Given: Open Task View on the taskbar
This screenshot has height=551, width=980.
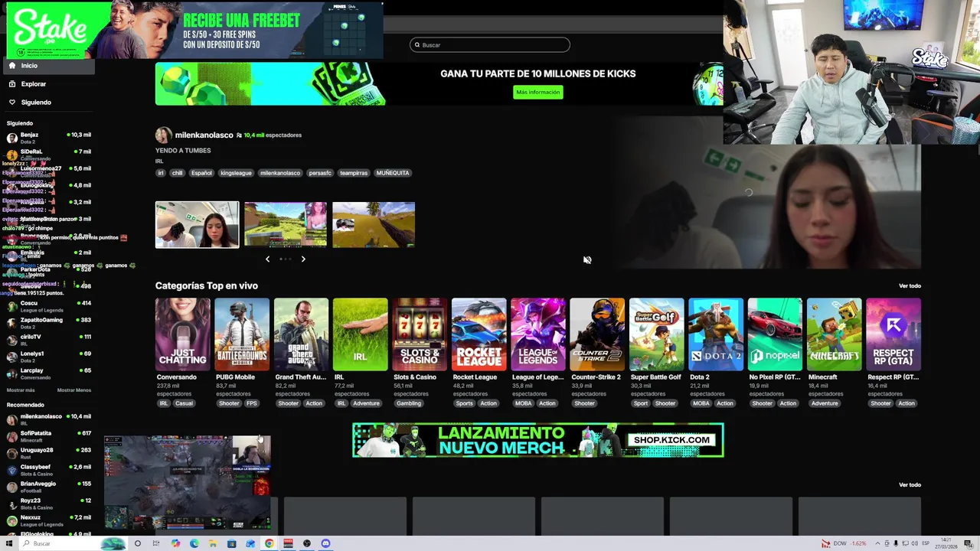Looking at the screenshot, I should (x=156, y=543).
